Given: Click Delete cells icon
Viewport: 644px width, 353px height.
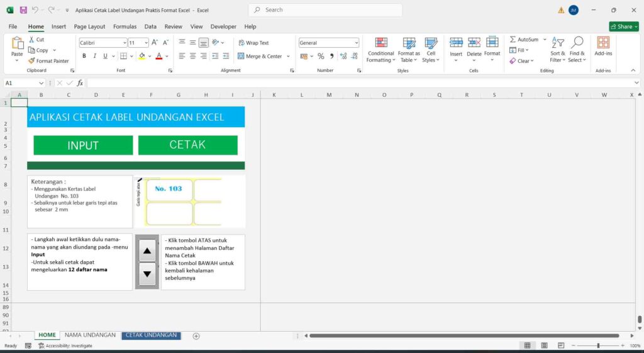Looking at the screenshot, I should click(474, 42).
